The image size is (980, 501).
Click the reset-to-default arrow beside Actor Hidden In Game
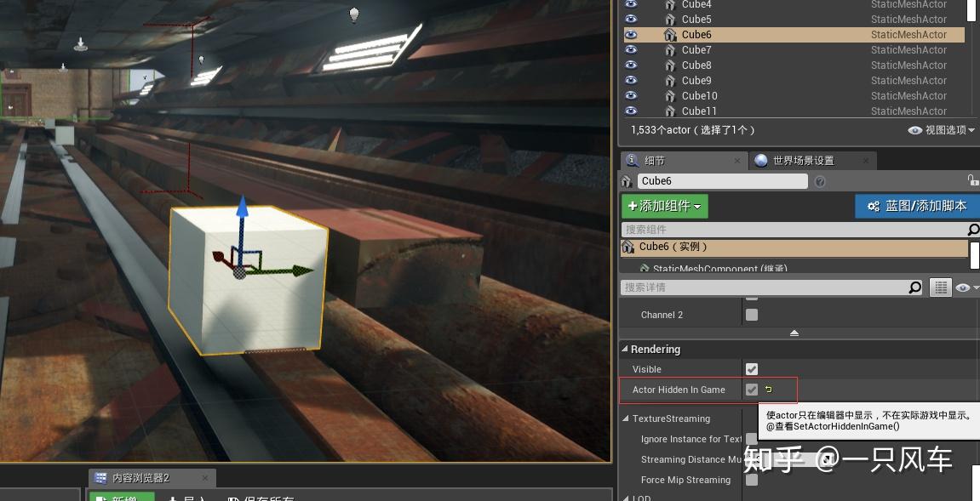click(x=771, y=389)
